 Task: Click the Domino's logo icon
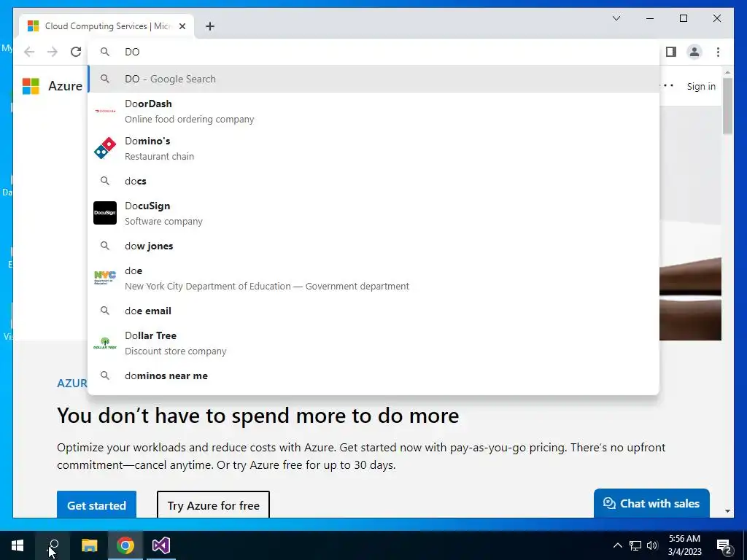[x=105, y=148]
